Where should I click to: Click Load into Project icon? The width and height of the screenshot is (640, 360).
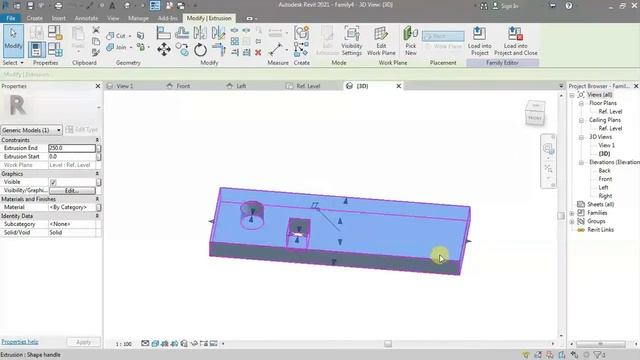[x=479, y=41]
